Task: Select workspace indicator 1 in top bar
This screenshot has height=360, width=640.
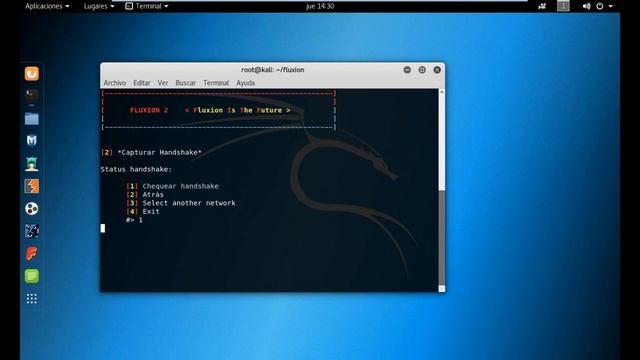Action: [x=563, y=6]
